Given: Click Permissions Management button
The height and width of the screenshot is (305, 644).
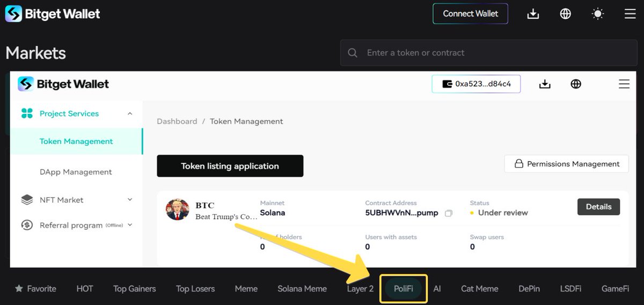Looking at the screenshot, I should click(566, 164).
